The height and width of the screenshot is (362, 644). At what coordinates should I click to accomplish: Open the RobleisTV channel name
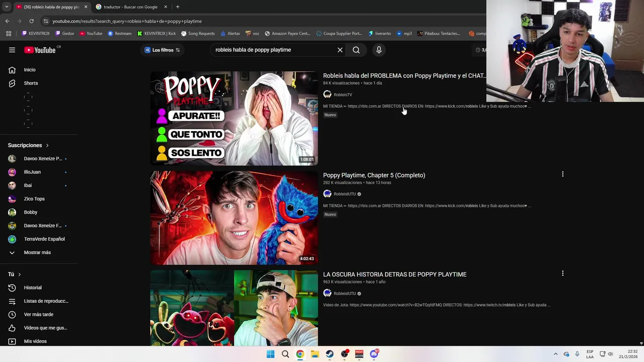pos(343,95)
